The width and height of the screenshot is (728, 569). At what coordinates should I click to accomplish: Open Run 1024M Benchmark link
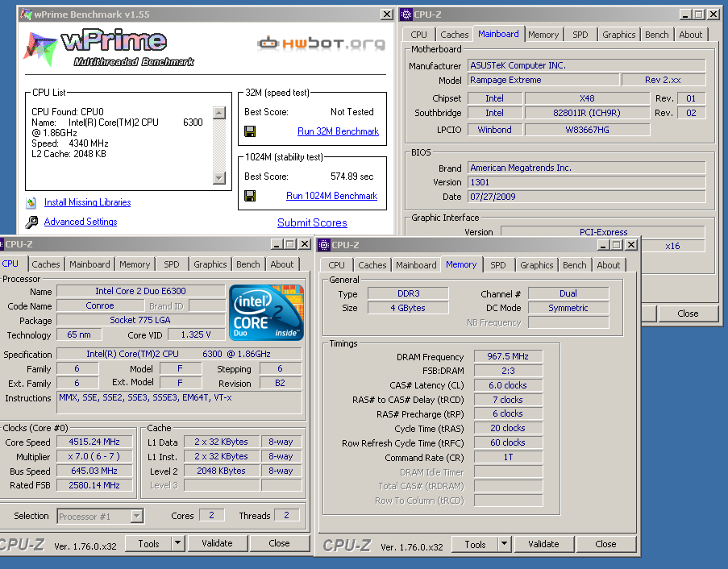coord(331,196)
